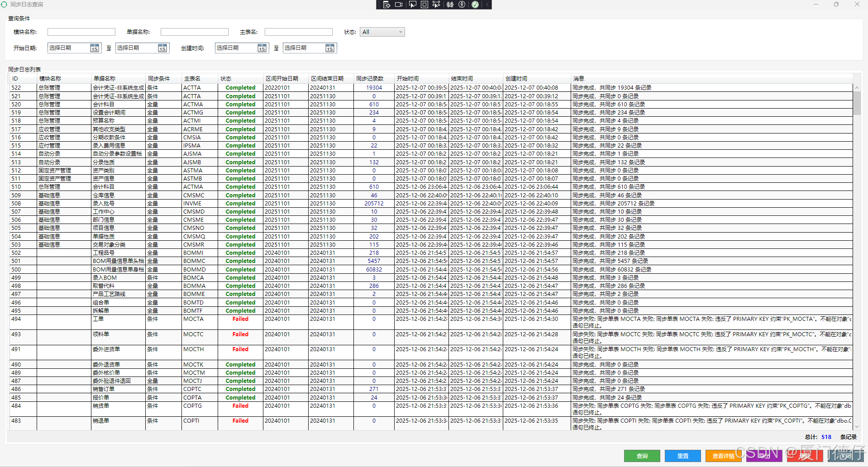Select the BOM用量信息单头档 cell
The height and width of the screenshot is (467, 868).
[119, 261]
